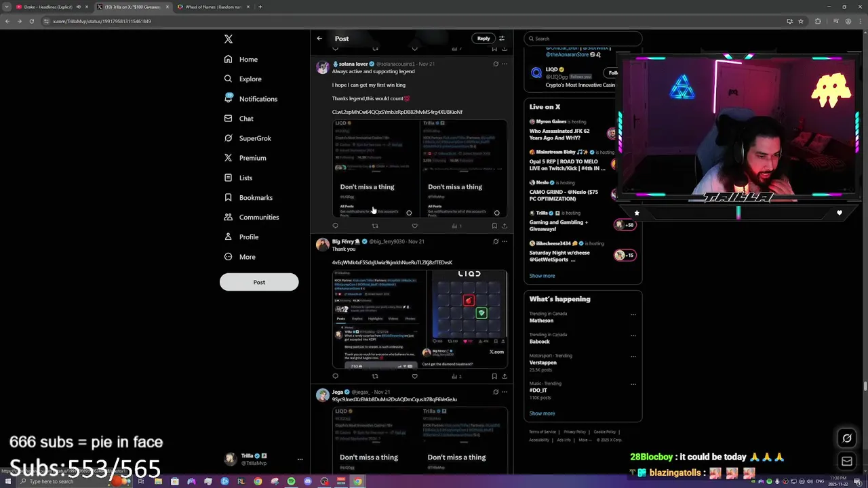The height and width of the screenshot is (488, 868).
Task: Open three-dot menu on Big Ferry's reply
Action: pos(505,241)
